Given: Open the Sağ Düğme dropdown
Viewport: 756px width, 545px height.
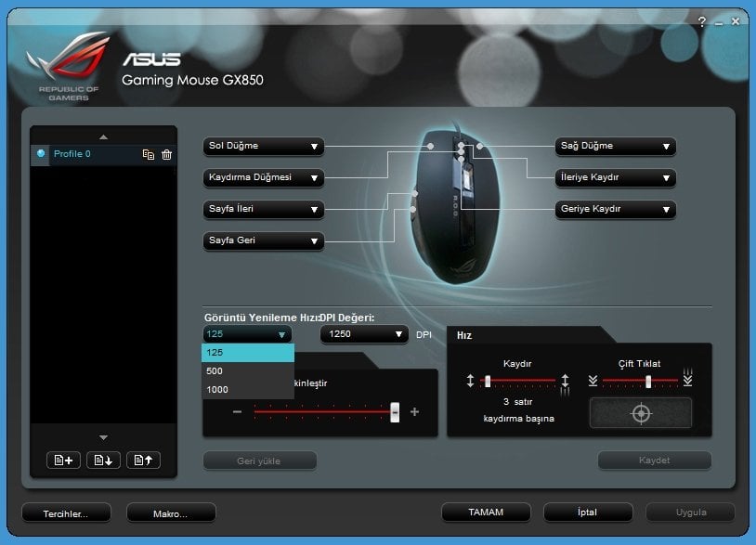Looking at the screenshot, I should click(615, 146).
